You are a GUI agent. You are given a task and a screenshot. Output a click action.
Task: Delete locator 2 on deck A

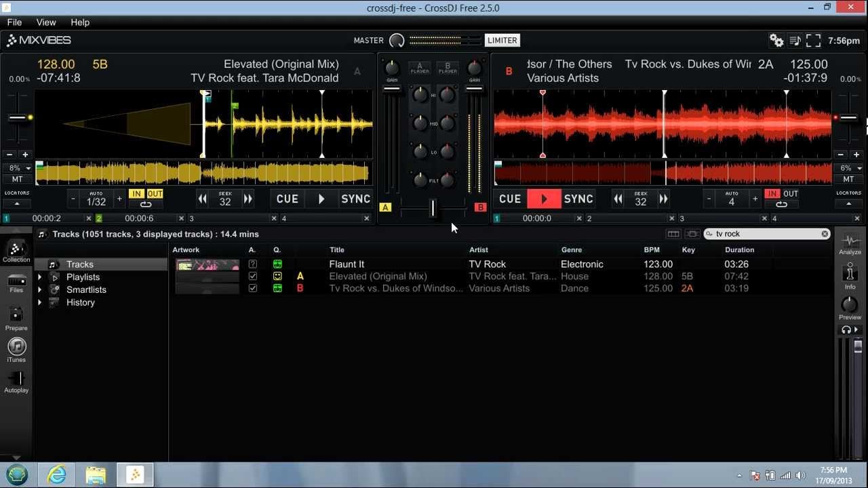point(181,218)
